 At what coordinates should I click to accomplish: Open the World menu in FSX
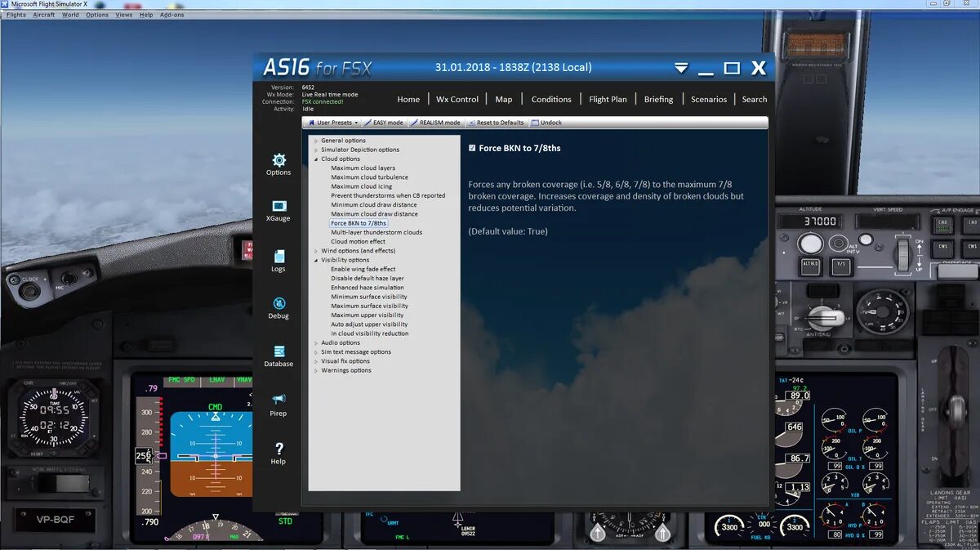point(71,15)
